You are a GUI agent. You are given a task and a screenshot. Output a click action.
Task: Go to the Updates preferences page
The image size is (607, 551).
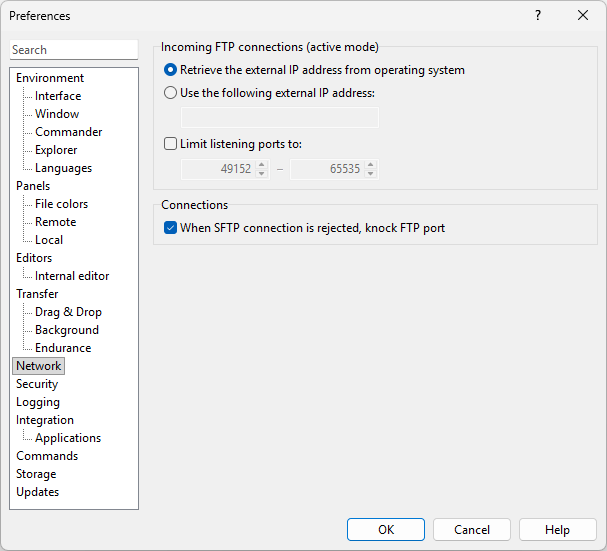[x=37, y=492]
